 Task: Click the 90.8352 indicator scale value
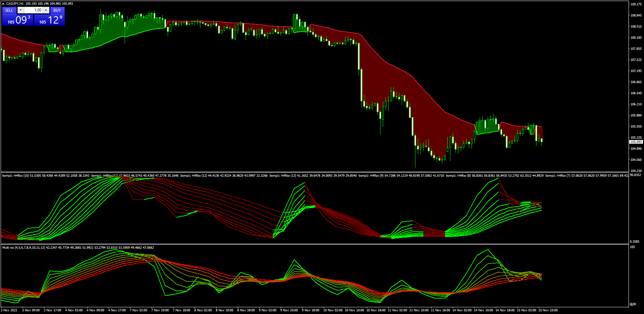(x=635, y=175)
